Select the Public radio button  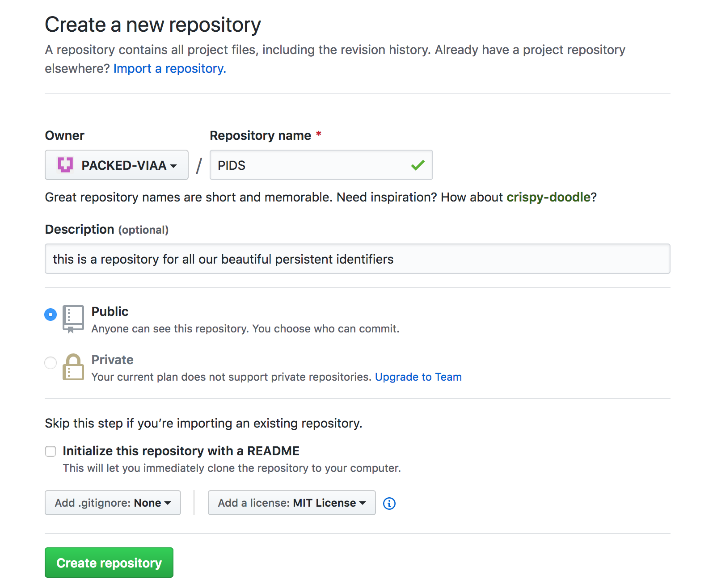51,315
